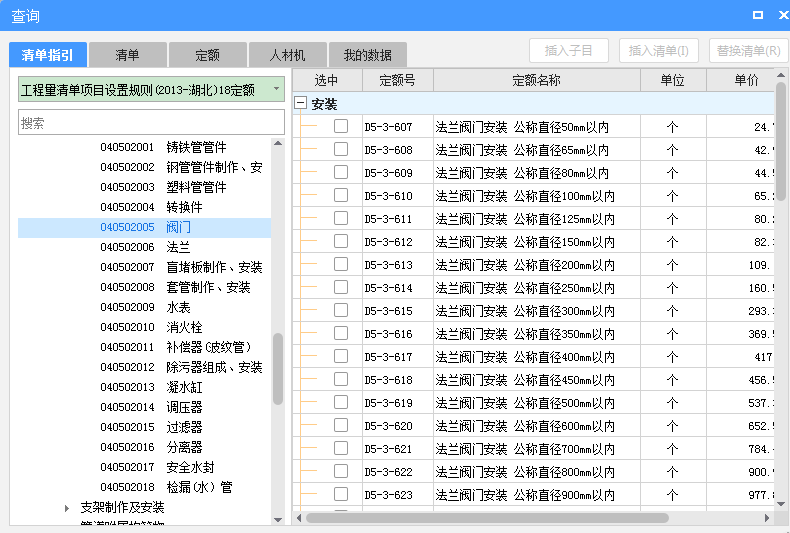Click the quota table vertical scrollbar thumb
The width and height of the screenshot is (790, 533).
click(781, 142)
